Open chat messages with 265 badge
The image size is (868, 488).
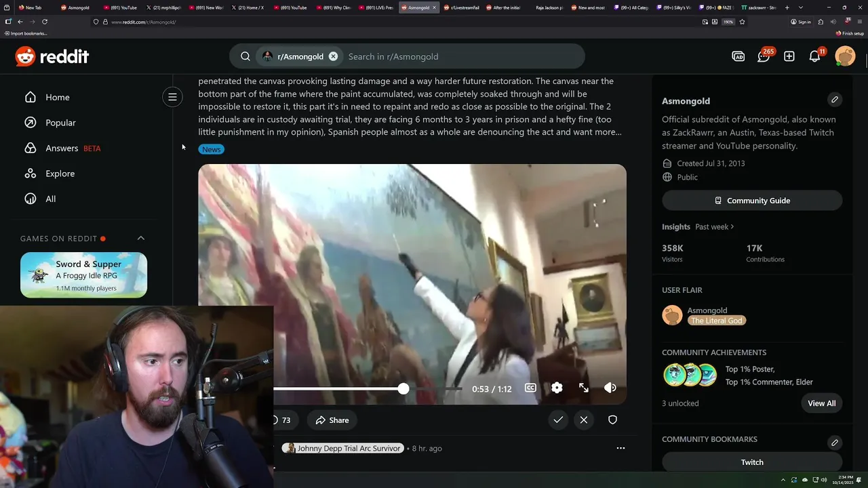point(764,56)
